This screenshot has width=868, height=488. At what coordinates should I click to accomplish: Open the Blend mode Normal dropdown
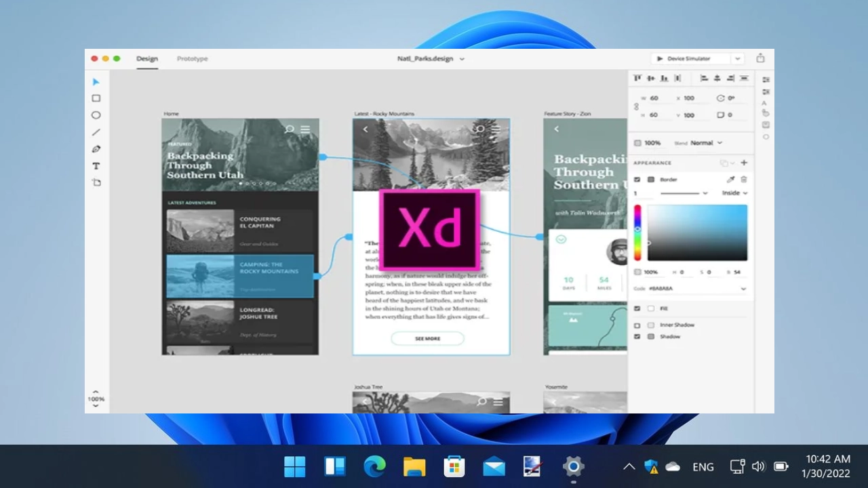[x=707, y=143]
